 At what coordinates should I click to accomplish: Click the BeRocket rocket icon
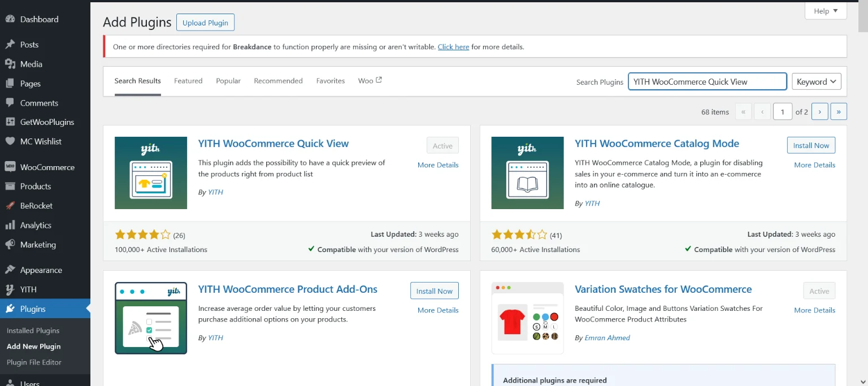10,206
